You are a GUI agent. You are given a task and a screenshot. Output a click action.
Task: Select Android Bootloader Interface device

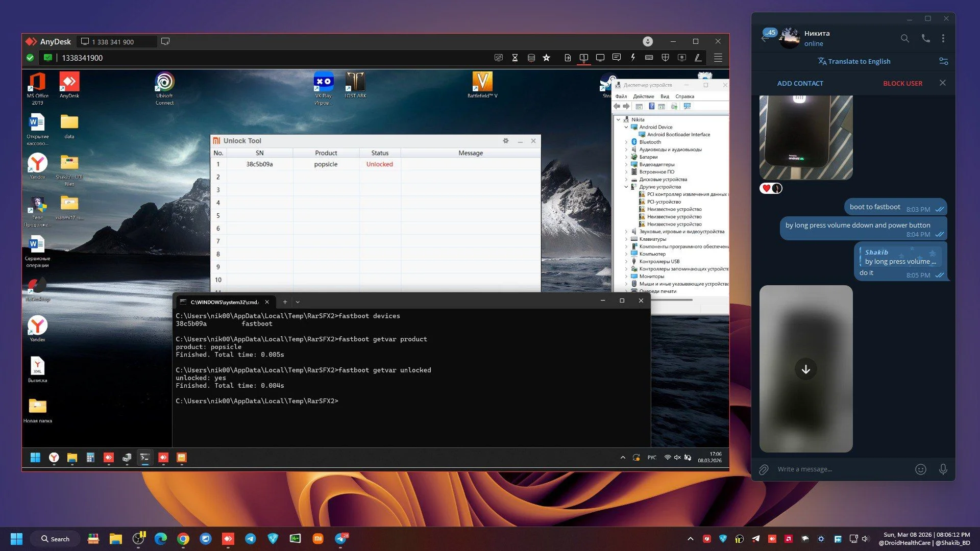point(678,135)
